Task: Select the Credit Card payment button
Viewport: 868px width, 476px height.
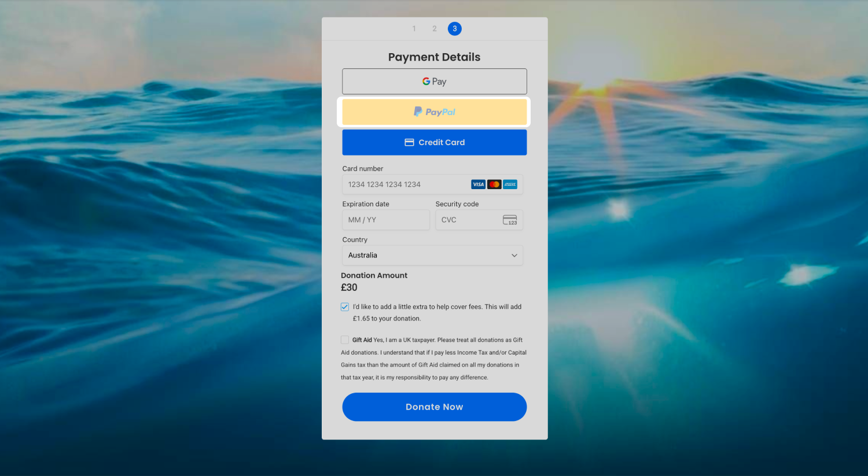Action: (434, 142)
